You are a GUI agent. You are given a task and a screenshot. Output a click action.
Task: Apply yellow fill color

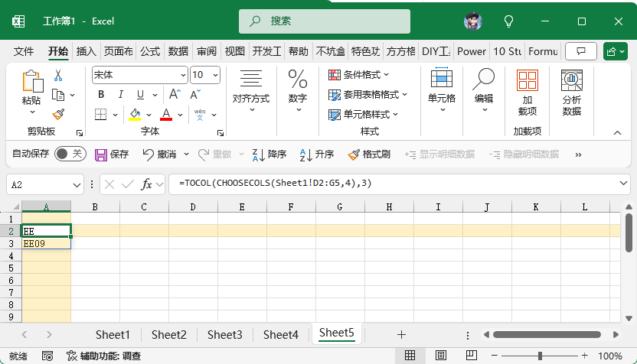pos(135,115)
